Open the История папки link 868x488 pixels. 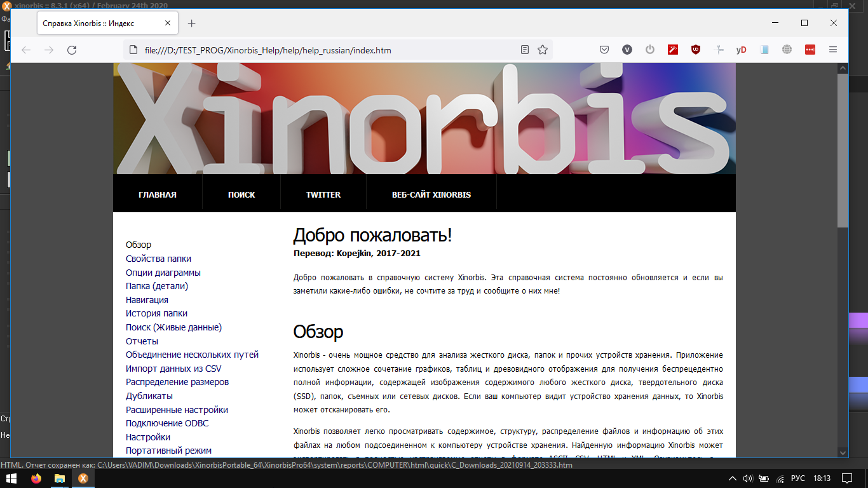pyautogui.click(x=156, y=313)
